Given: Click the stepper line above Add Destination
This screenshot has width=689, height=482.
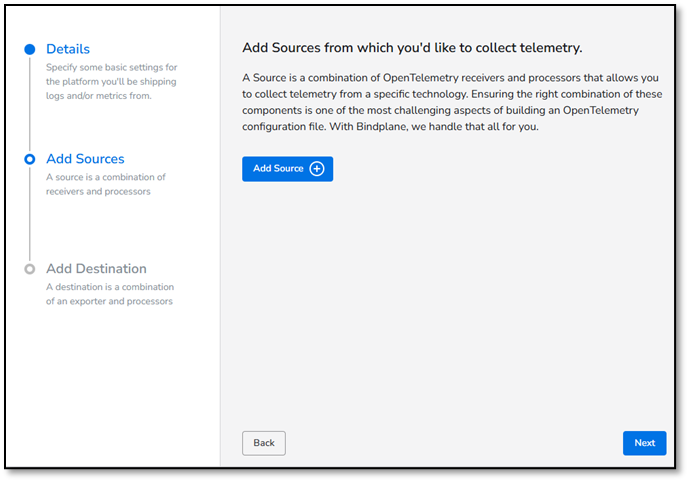Looking at the screenshot, I should tap(29, 214).
